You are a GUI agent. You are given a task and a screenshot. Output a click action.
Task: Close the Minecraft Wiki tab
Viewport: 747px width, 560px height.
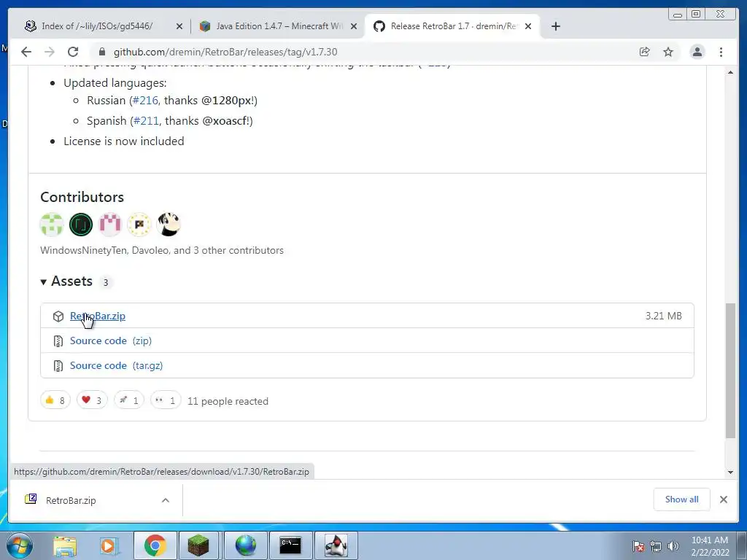[354, 26]
